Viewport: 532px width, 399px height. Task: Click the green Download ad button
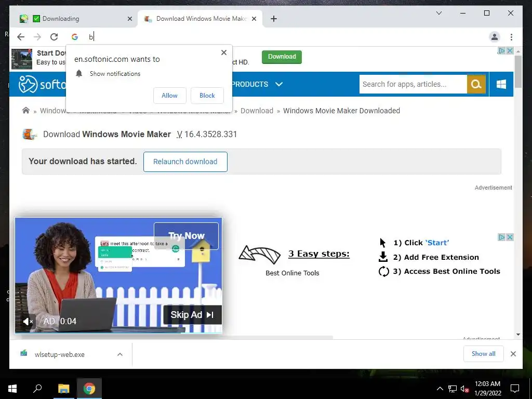point(282,57)
